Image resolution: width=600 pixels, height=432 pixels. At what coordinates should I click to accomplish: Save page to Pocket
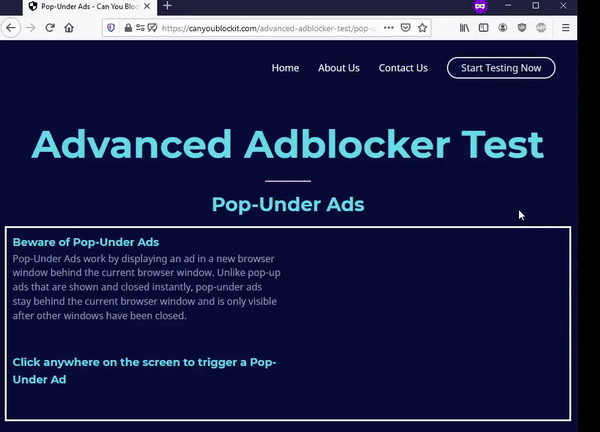tap(404, 28)
